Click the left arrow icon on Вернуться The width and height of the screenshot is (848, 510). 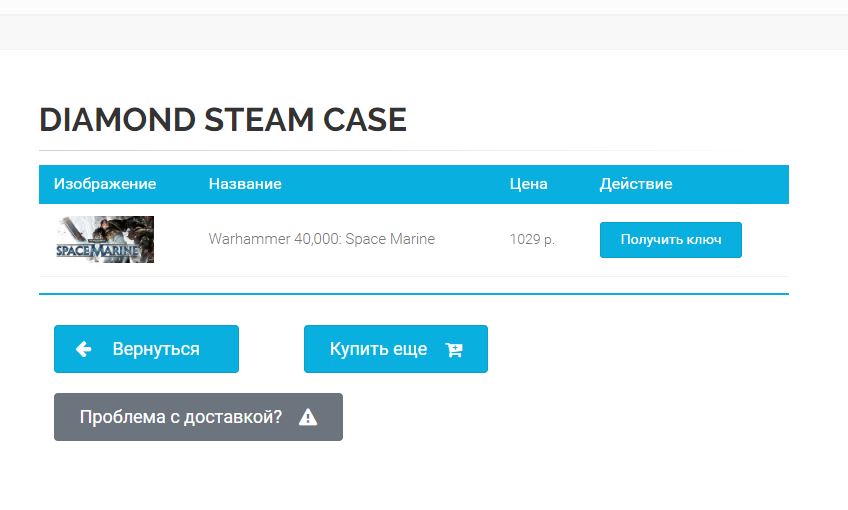tap(84, 349)
